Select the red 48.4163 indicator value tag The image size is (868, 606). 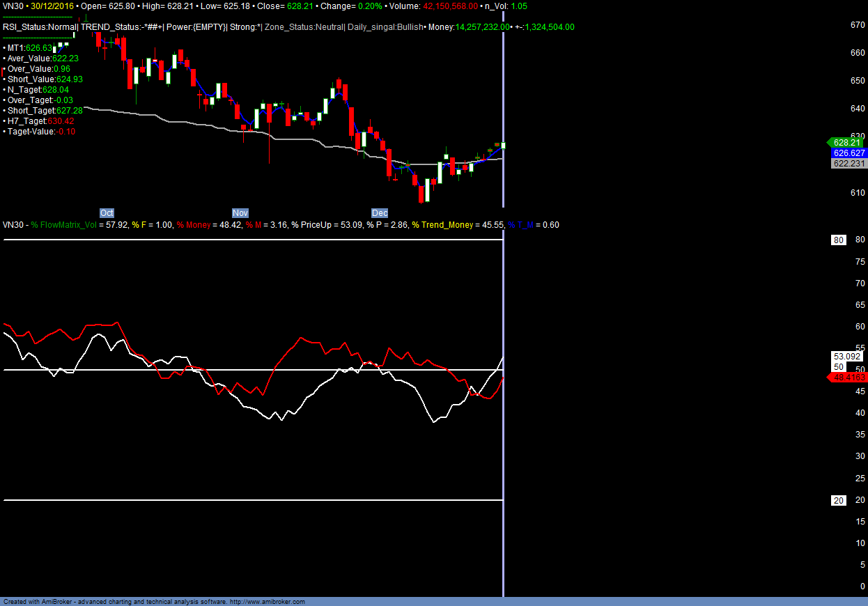point(848,378)
